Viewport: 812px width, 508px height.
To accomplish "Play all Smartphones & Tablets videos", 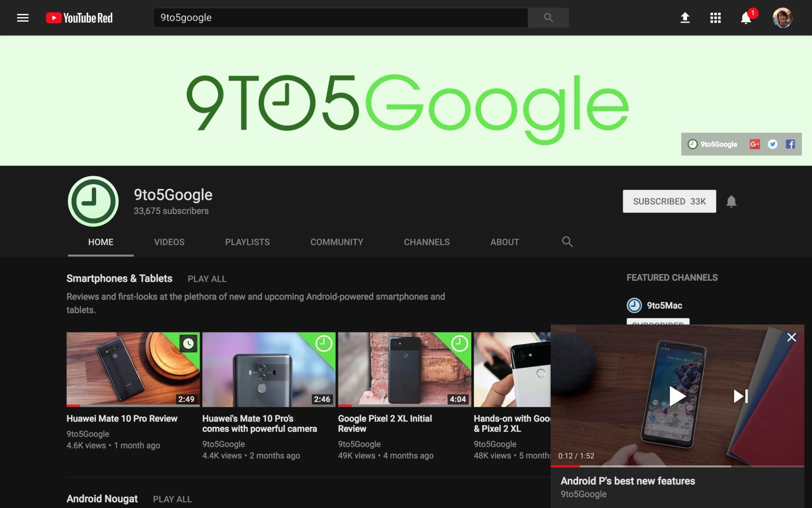I will [x=207, y=279].
